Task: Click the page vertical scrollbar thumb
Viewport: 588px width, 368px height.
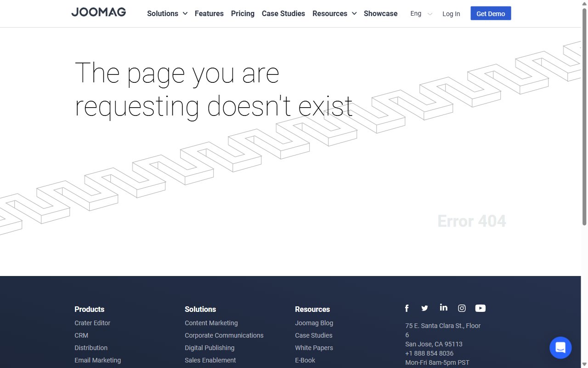Action: click(584, 117)
